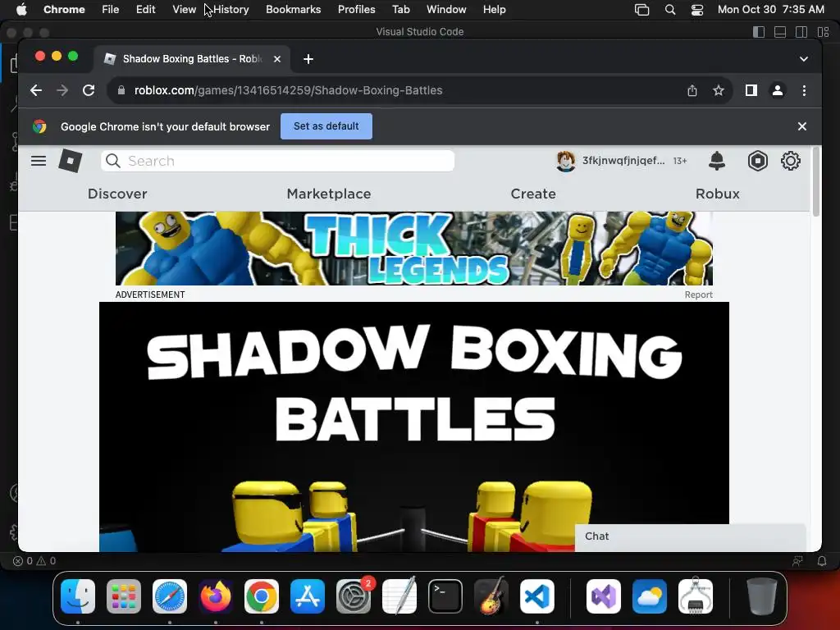Image resolution: width=840 pixels, height=630 pixels.
Task: Open the Roblox hamburger navigation menu
Action: [x=39, y=161]
